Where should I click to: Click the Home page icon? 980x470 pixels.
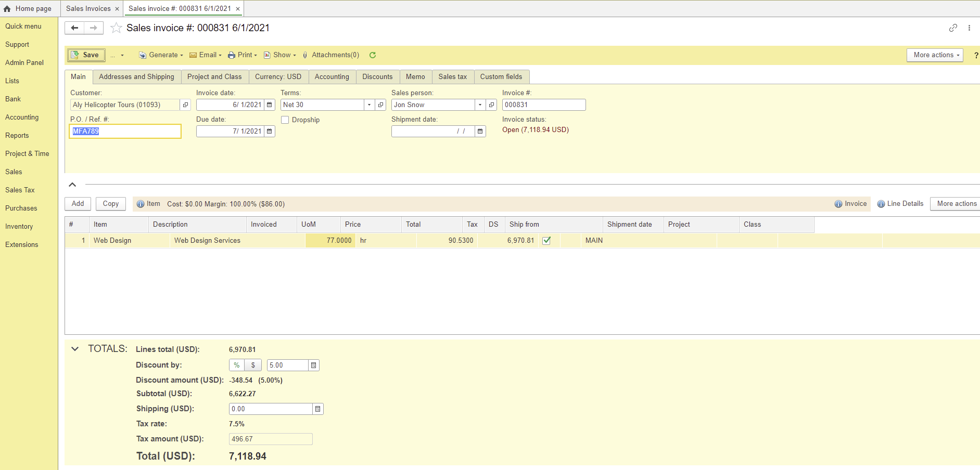7,9
